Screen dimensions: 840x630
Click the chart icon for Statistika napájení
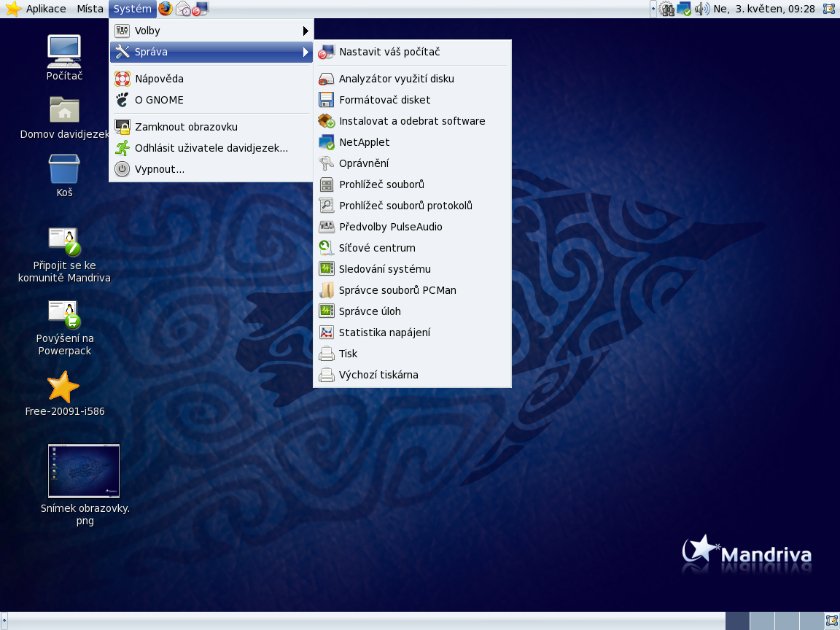[x=326, y=332]
